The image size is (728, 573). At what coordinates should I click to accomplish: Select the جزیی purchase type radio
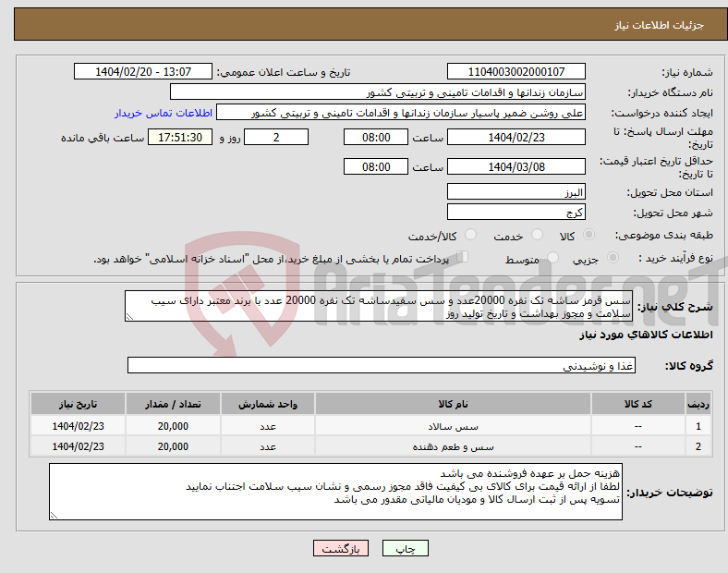tap(613, 258)
